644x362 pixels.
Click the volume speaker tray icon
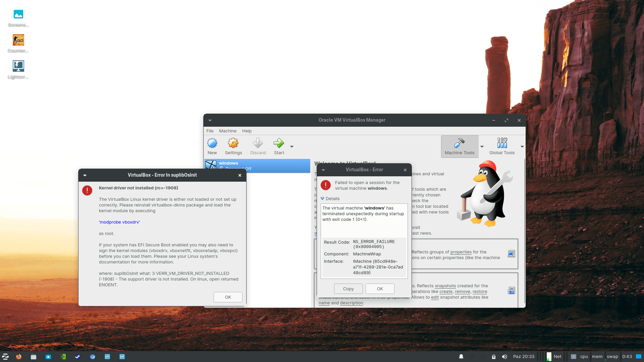tap(504, 357)
